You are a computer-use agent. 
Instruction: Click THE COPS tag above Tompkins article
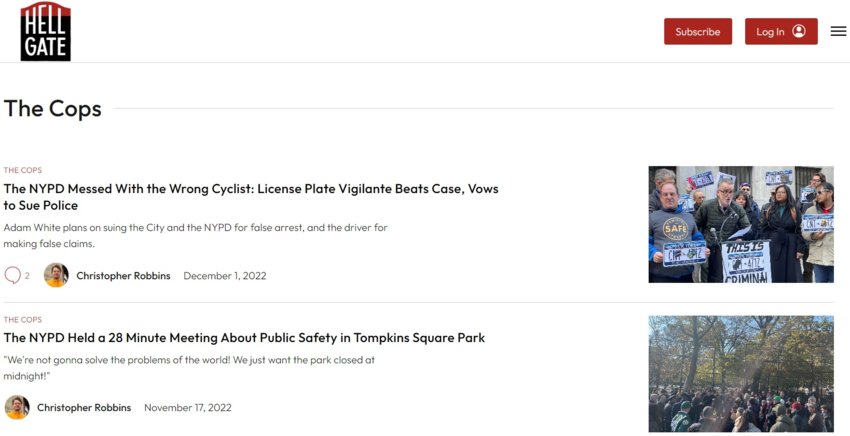(23, 319)
